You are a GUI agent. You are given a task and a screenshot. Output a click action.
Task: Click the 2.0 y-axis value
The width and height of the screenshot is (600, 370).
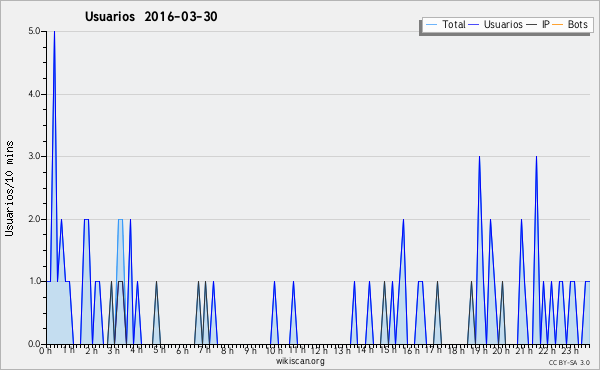(x=34, y=219)
